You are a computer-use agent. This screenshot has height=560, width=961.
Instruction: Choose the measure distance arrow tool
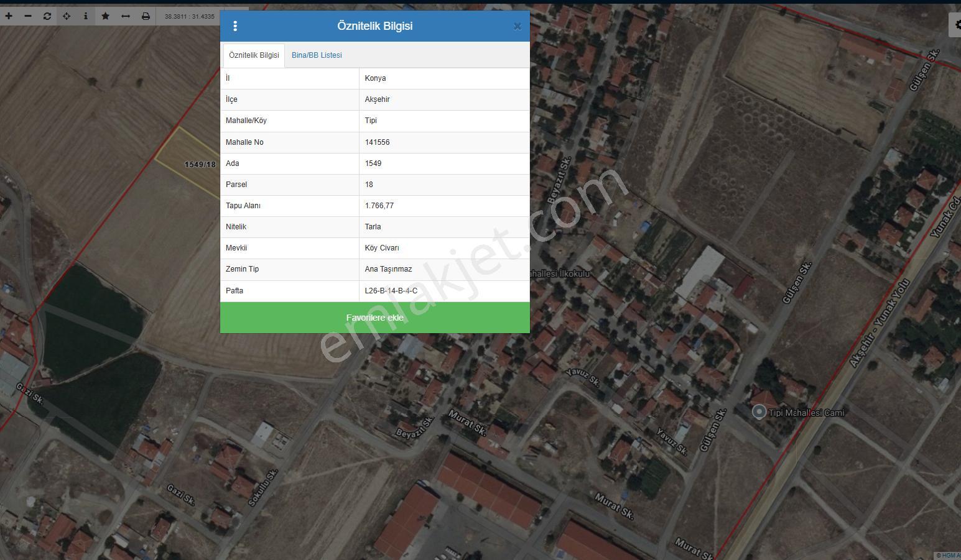pyautogui.click(x=125, y=16)
